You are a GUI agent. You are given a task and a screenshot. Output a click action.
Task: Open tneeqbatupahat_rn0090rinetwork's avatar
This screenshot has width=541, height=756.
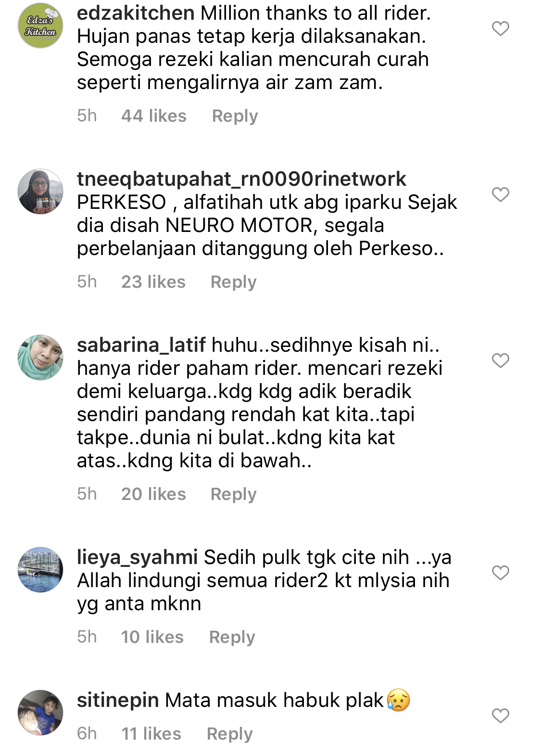pyautogui.click(x=40, y=192)
